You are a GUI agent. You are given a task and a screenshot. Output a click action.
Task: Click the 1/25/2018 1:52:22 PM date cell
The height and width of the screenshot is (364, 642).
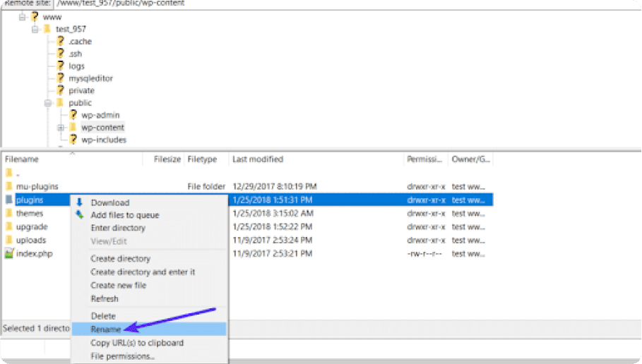coord(273,226)
